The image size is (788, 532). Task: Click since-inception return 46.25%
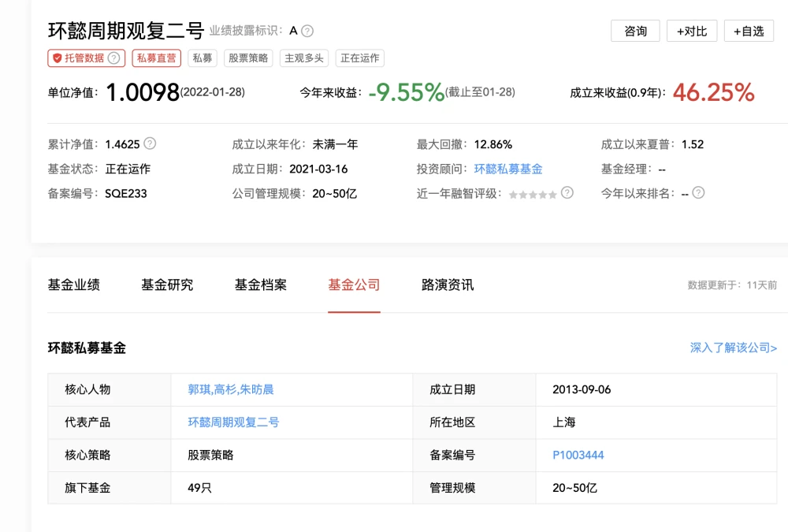pyautogui.click(x=714, y=92)
